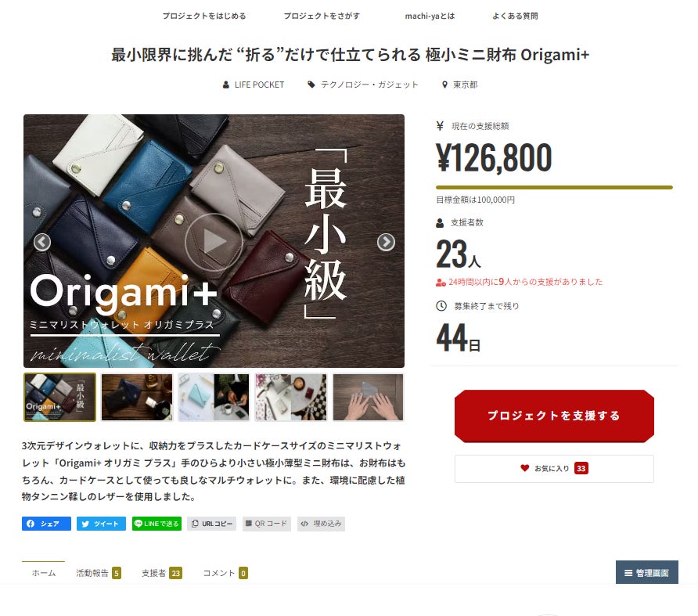This screenshot has width=698, height=616.
Task: Click the funding progress bar
Action: point(554,188)
